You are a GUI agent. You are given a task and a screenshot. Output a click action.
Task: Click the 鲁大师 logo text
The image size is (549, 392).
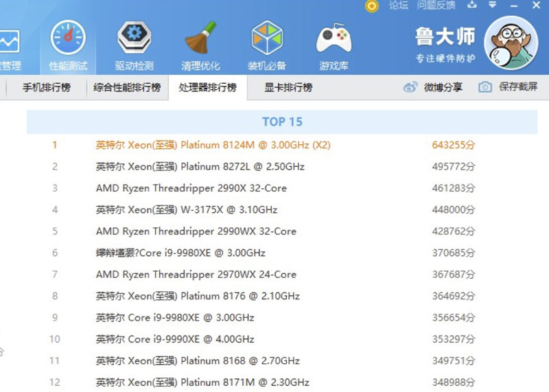(x=445, y=36)
